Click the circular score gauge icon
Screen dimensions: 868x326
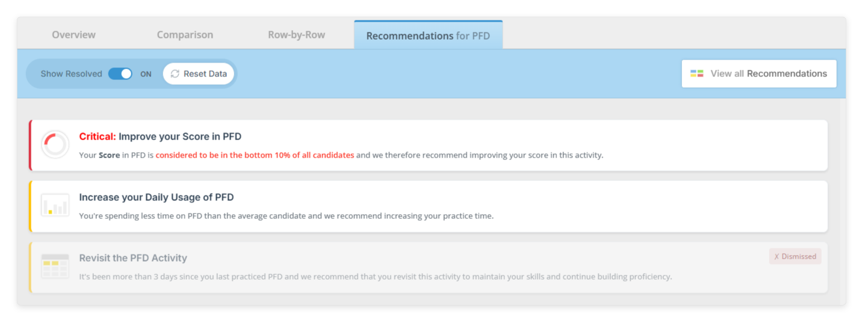coord(55,145)
